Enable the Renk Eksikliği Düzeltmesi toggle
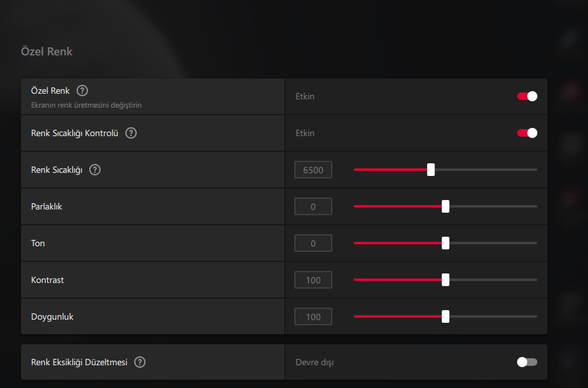 (527, 362)
